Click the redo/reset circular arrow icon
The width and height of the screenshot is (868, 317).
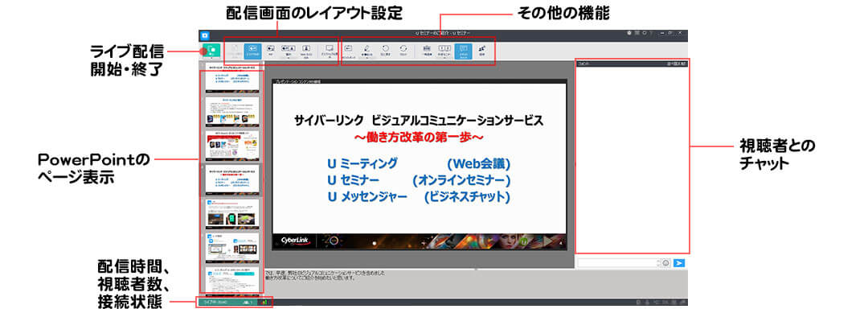click(403, 51)
